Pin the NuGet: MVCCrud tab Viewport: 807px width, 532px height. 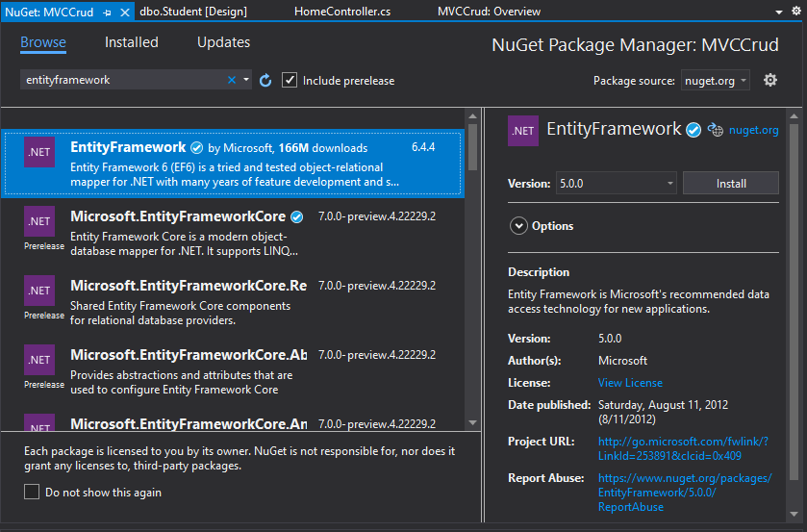[x=108, y=12]
